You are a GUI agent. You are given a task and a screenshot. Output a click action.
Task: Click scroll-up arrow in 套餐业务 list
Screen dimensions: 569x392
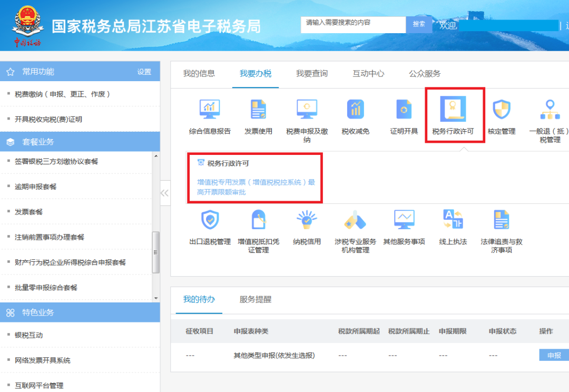156,156
